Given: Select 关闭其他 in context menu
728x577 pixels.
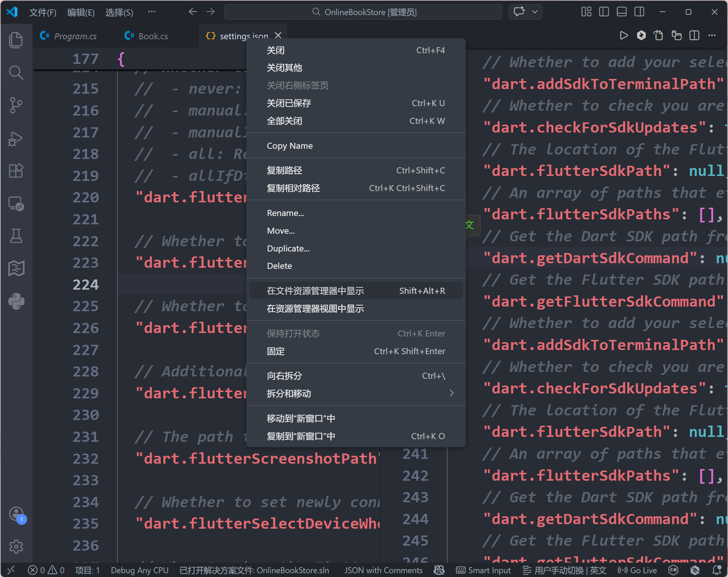Looking at the screenshot, I should pos(356,68).
